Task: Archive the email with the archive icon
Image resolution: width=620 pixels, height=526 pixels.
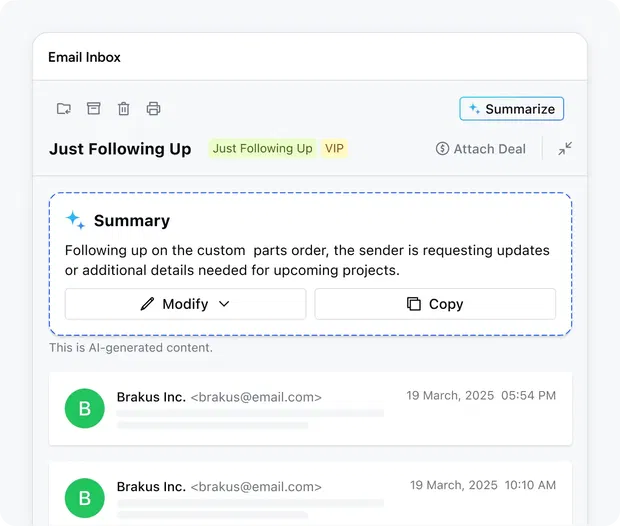Action: click(x=94, y=108)
